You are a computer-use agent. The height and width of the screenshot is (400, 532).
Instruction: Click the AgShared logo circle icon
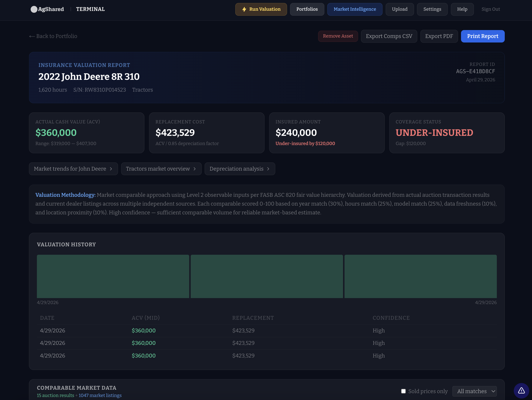click(x=34, y=9)
